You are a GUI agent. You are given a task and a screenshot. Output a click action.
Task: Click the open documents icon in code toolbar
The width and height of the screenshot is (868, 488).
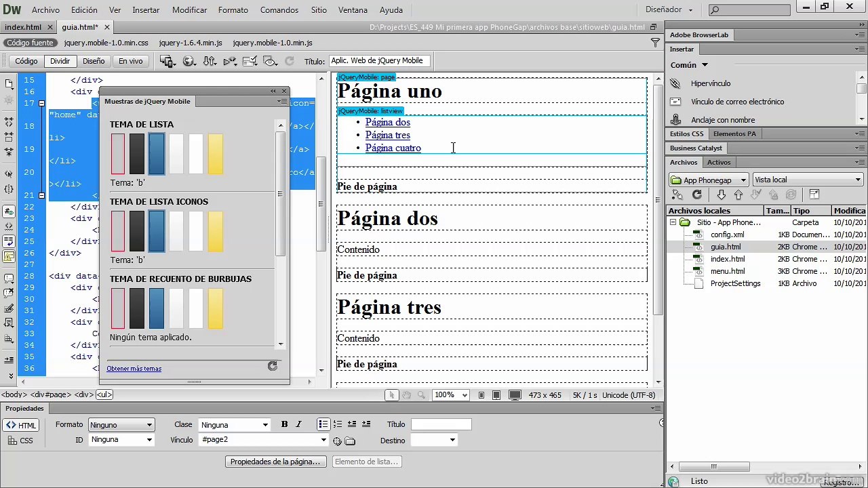[x=9, y=84]
